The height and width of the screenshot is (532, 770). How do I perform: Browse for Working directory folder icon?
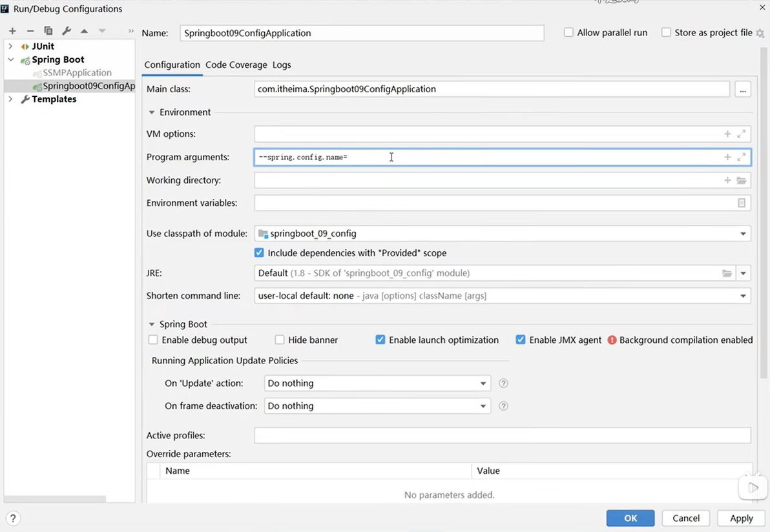742,181
